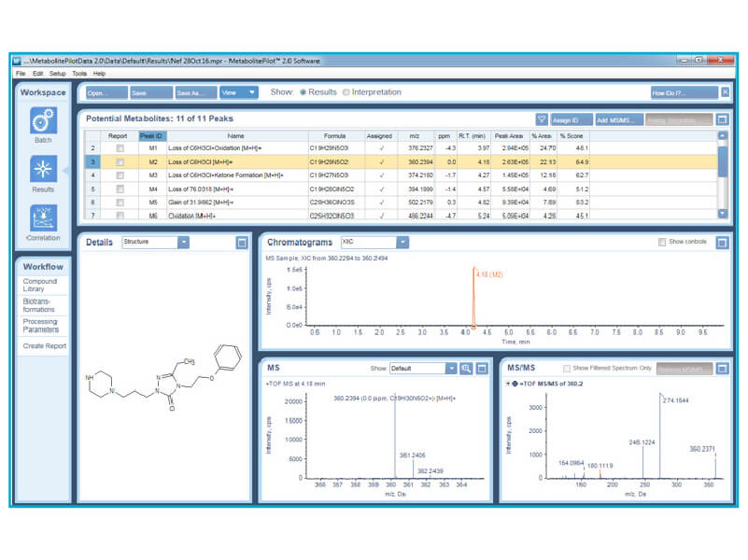Open the View dropdown

pyautogui.click(x=238, y=92)
